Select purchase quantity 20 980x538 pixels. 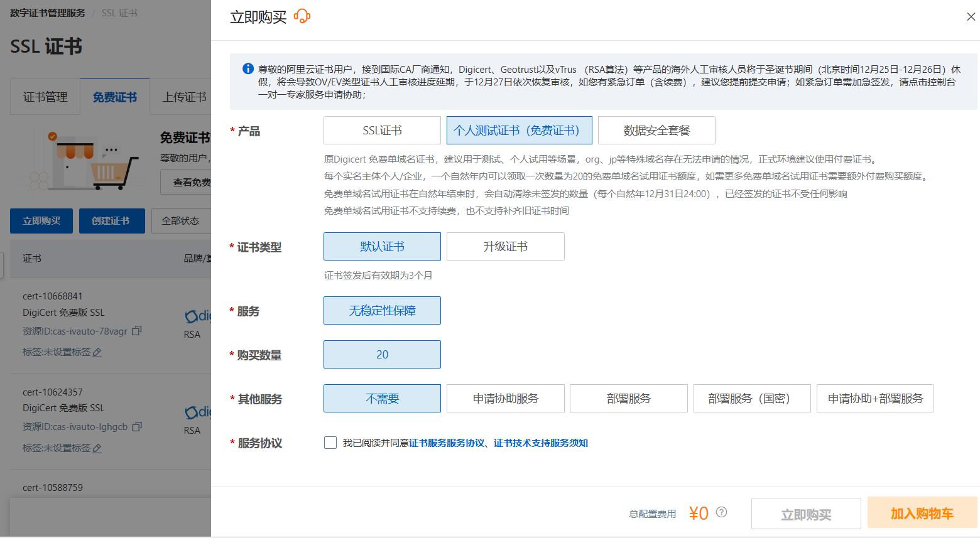point(382,354)
